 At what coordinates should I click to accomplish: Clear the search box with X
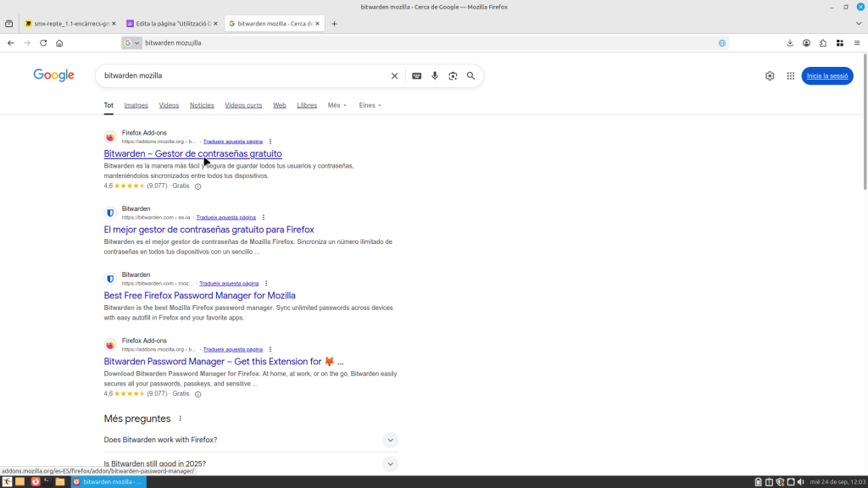(x=394, y=76)
